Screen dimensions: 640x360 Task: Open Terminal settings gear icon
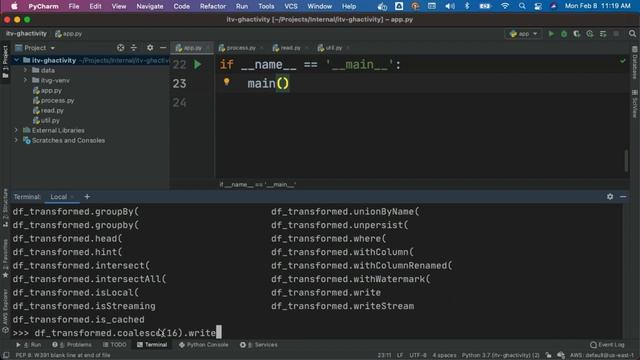point(610,197)
